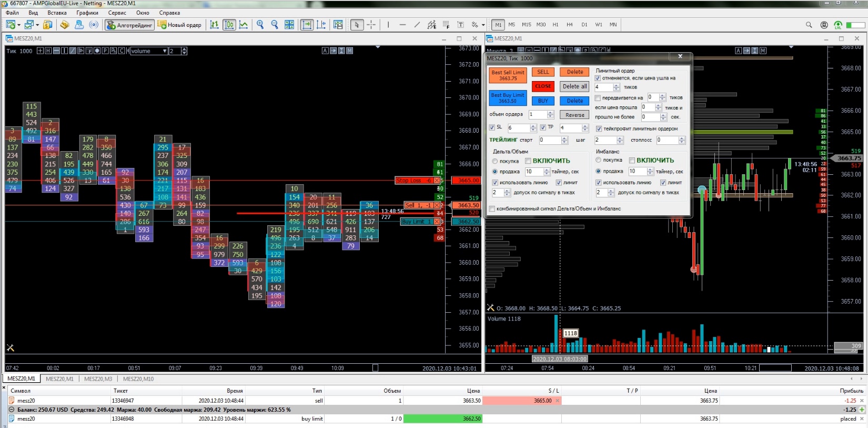Click the Новый ордер button
This screenshot has width=868, height=428.
click(180, 25)
